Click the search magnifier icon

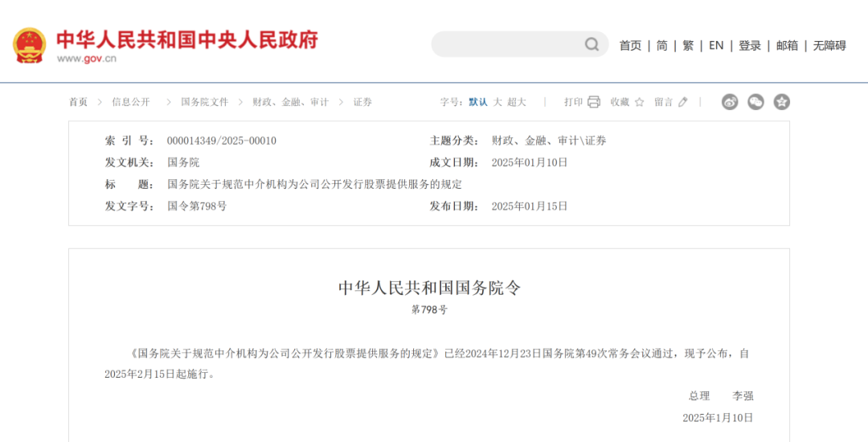point(592,44)
